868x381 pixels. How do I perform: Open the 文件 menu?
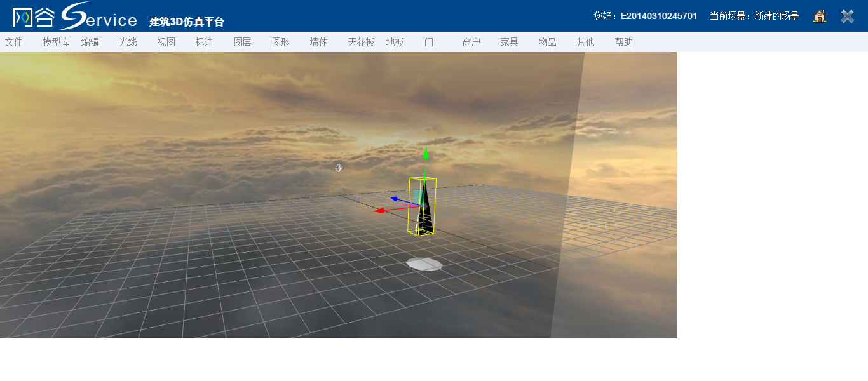point(13,42)
